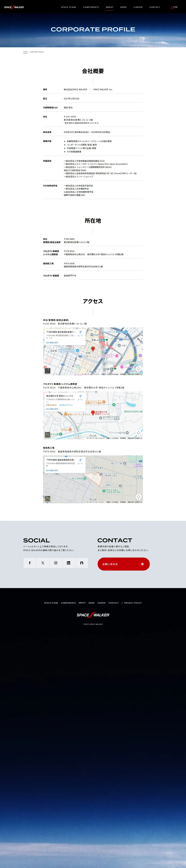Open the LinkedIn social icon
The image size is (186, 868).
click(x=69, y=563)
